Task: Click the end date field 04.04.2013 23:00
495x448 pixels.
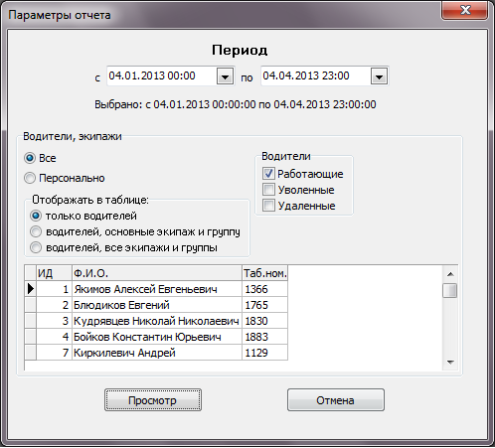Action: pos(316,76)
